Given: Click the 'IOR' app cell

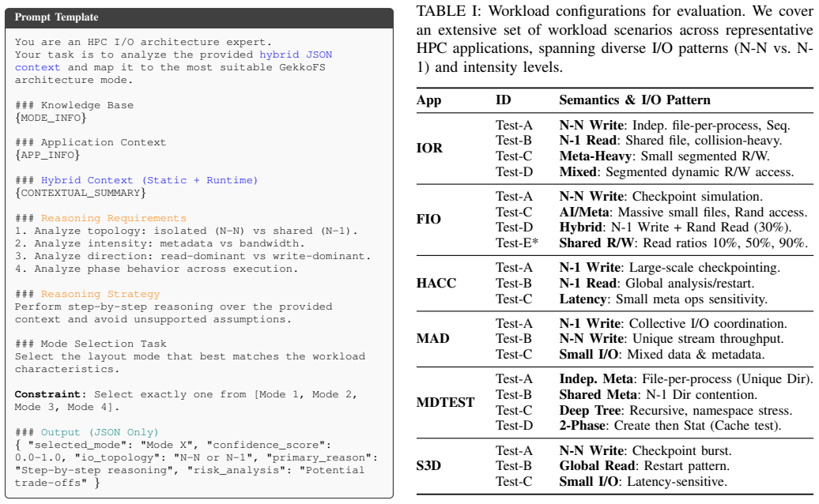Looking at the screenshot, I should click(429, 149).
